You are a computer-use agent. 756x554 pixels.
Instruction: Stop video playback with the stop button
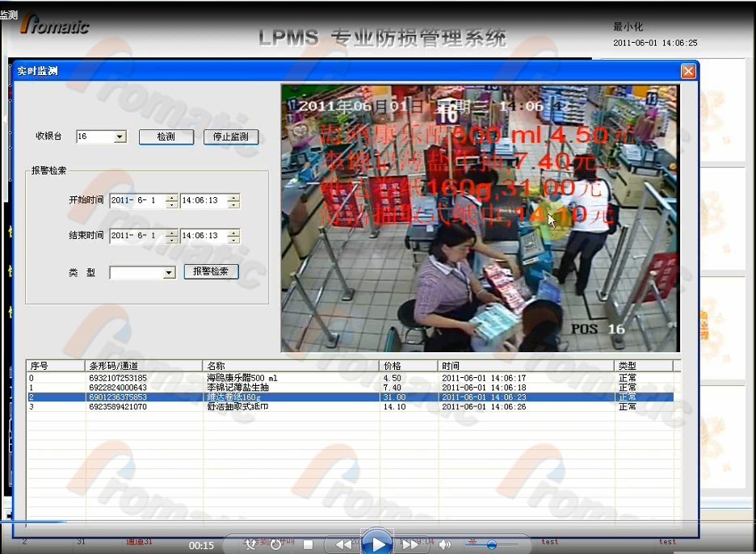308,545
